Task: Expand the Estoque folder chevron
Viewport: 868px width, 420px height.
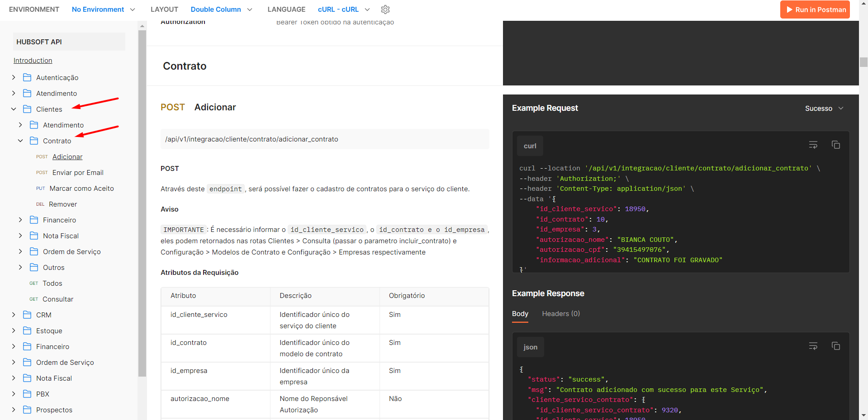Action: [x=14, y=330]
